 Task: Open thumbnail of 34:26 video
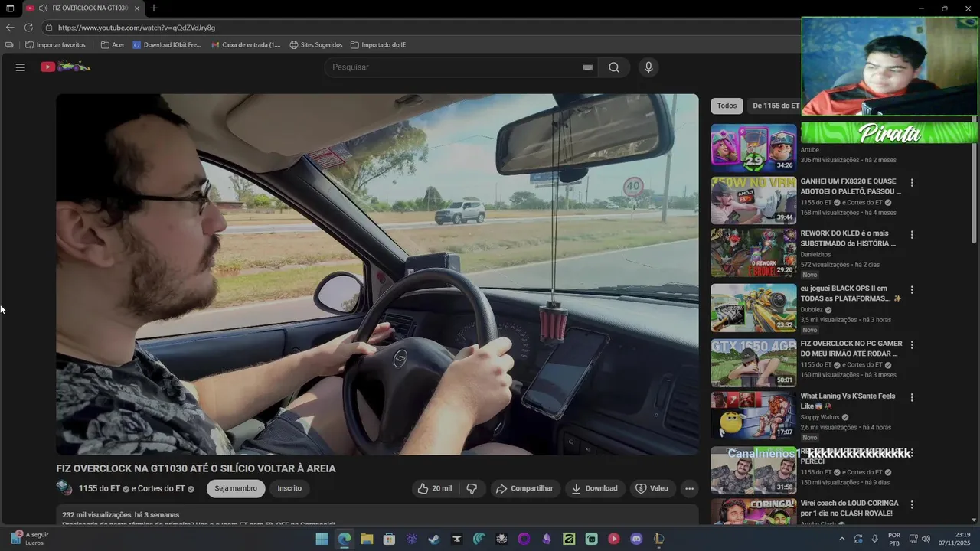pyautogui.click(x=753, y=148)
